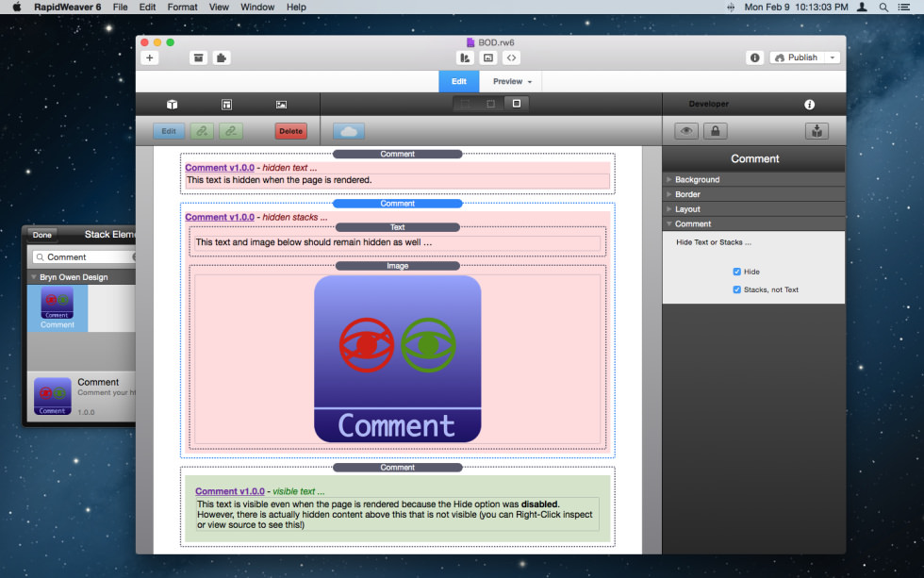Open the media picture library icon

[x=282, y=105]
